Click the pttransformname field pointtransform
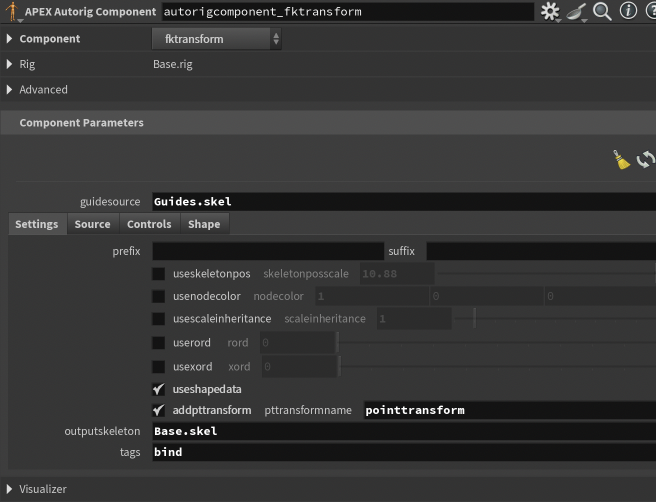This screenshot has height=502, width=656. point(510,410)
